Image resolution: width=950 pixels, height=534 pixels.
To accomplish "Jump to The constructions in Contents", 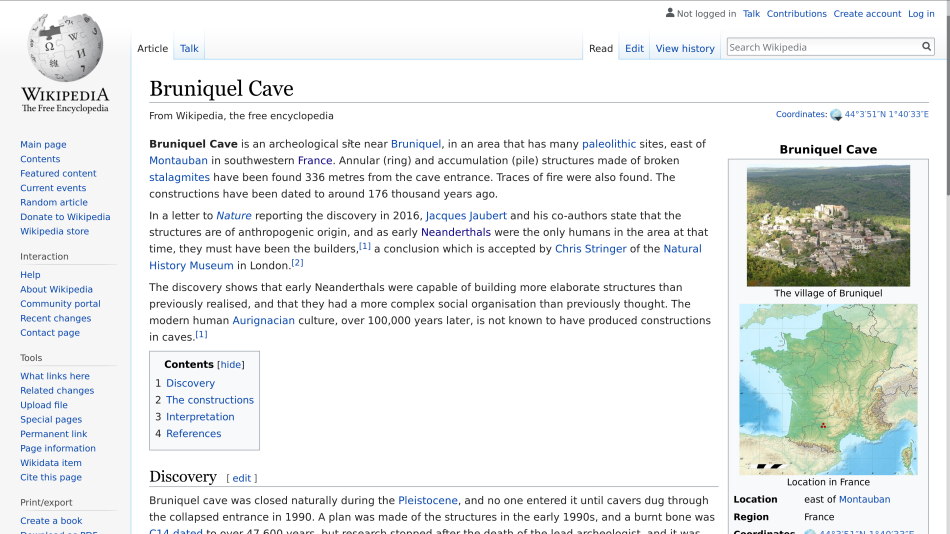I will 210,400.
